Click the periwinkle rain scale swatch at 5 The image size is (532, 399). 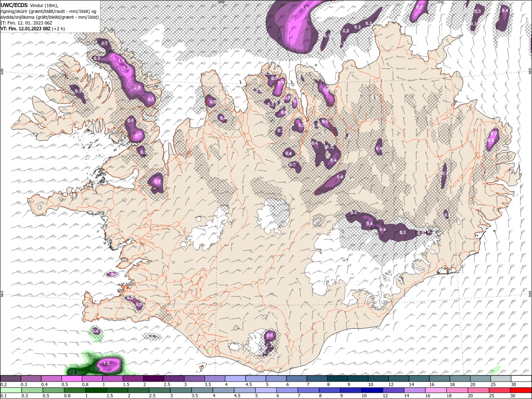pos(266,390)
